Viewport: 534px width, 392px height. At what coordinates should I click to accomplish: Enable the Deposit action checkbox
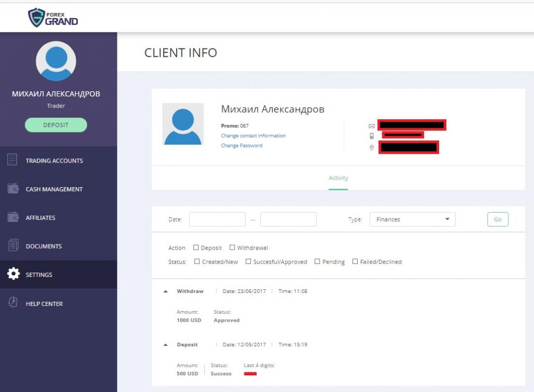tap(196, 247)
